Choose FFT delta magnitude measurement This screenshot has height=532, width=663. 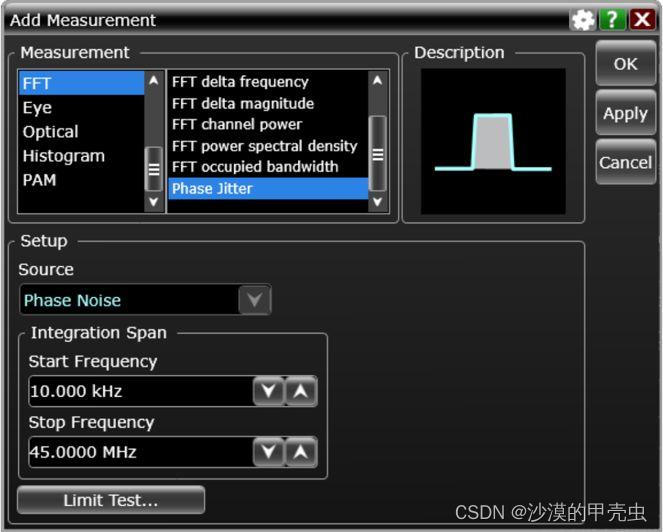pos(268,103)
